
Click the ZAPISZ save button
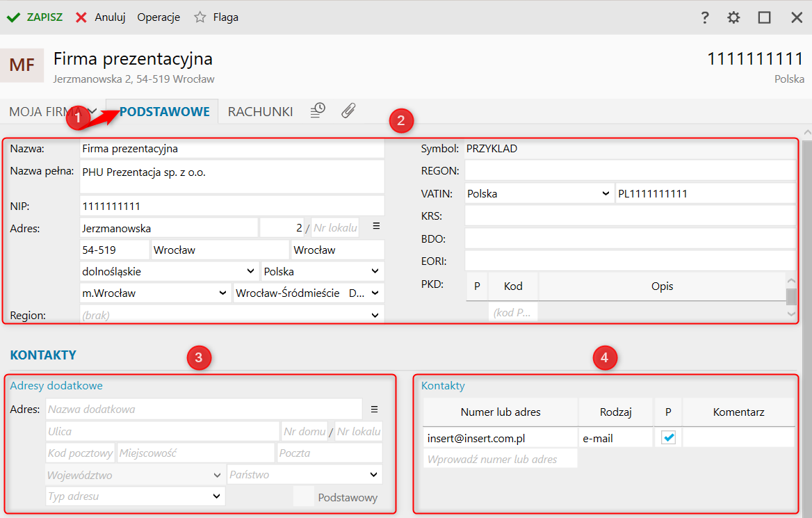[x=34, y=17]
